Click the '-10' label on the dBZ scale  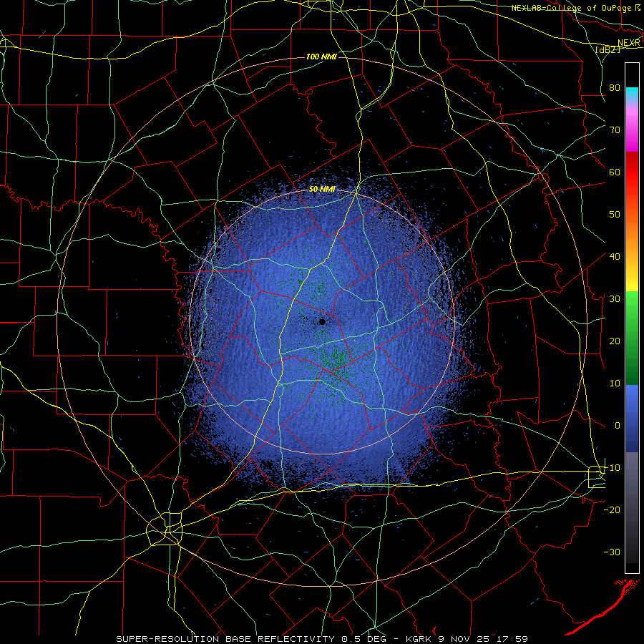(612, 468)
